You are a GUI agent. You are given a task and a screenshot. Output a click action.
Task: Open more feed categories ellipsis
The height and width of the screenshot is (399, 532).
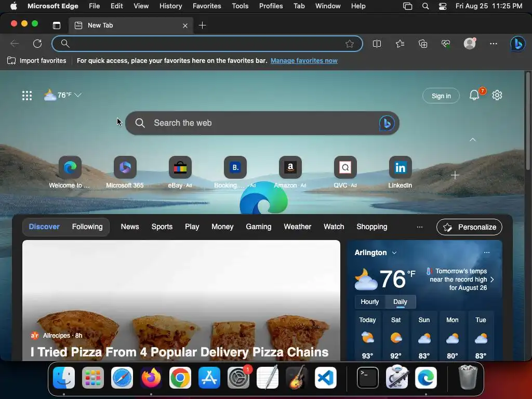coord(420,227)
